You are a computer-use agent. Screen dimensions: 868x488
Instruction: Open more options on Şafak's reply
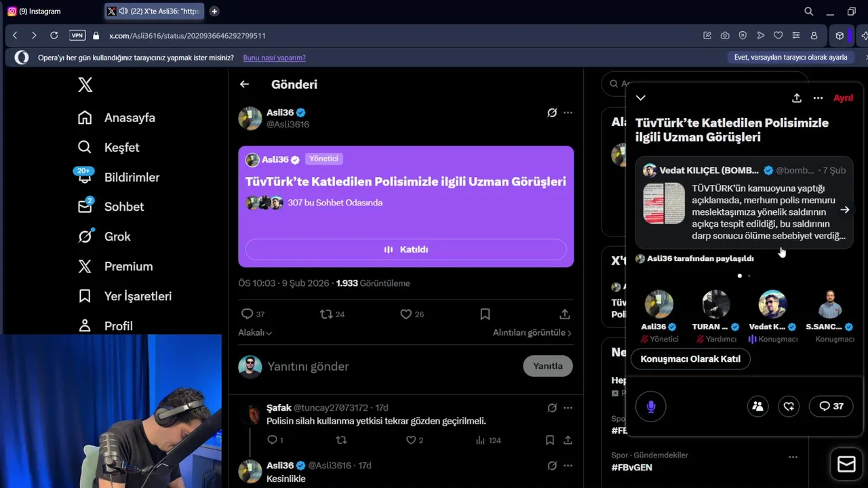[x=568, y=408]
